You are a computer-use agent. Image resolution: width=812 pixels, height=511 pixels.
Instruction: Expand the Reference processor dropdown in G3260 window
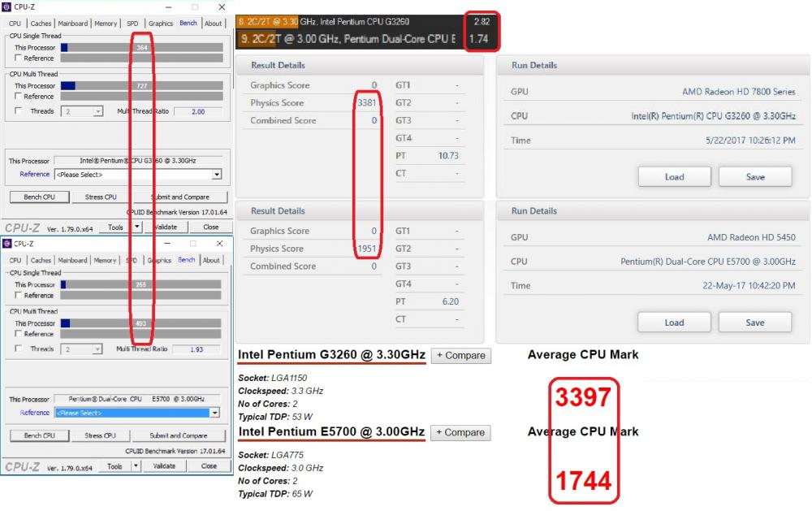(138, 175)
